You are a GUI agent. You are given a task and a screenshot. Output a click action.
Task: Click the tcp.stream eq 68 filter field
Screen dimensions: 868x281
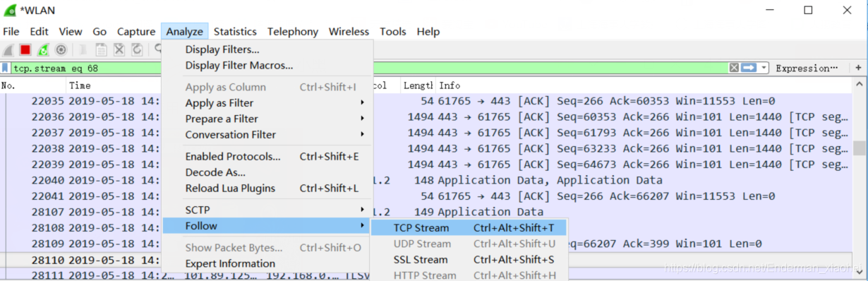pyautogui.click(x=369, y=68)
